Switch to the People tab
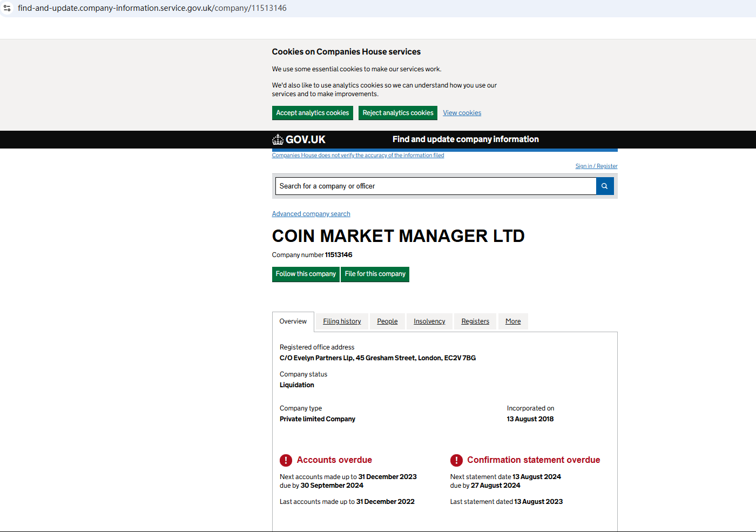The height and width of the screenshot is (532, 756). (387, 321)
